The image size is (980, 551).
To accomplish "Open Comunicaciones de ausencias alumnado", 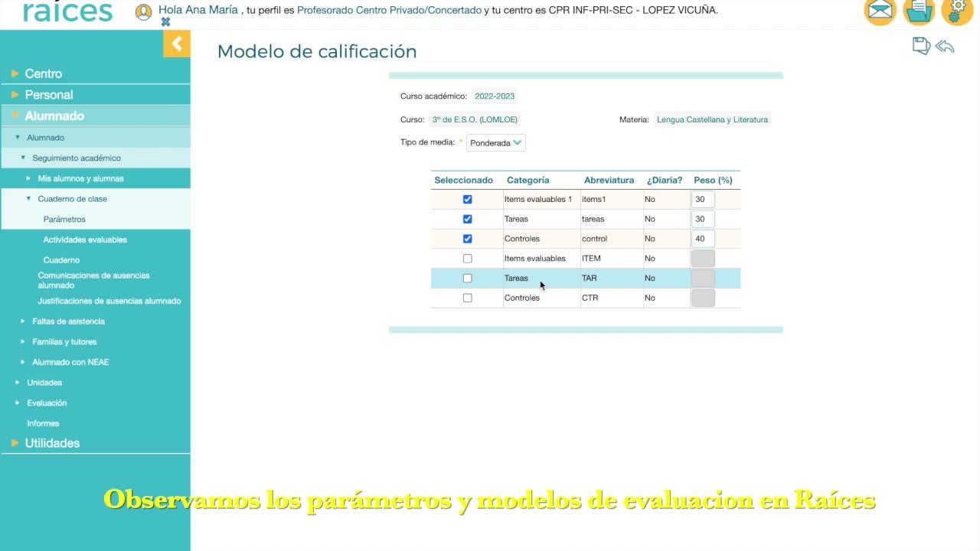I will click(93, 280).
